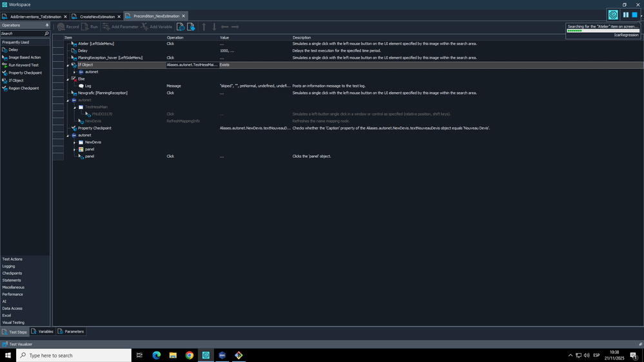Open the AI operations category
This screenshot has width=644, height=362.
[4, 301]
